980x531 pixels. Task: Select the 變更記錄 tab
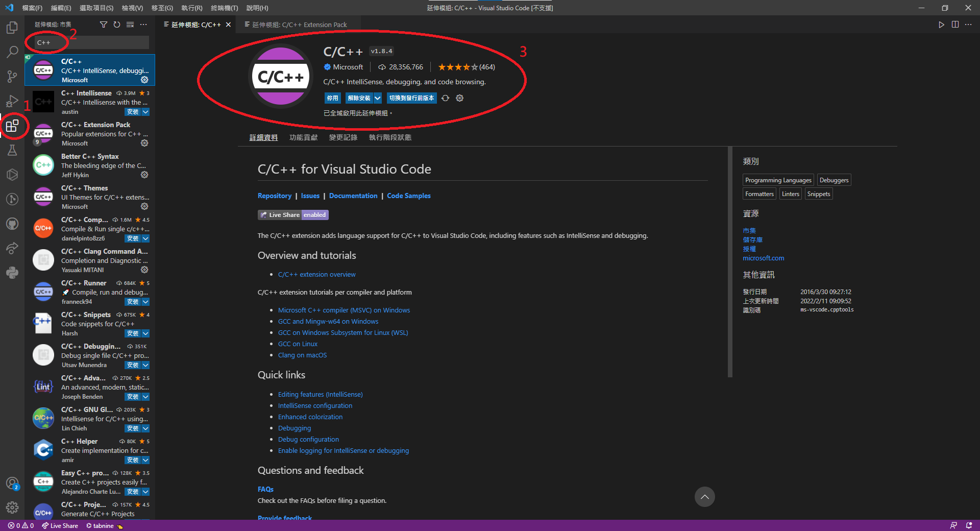tap(343, 137)
